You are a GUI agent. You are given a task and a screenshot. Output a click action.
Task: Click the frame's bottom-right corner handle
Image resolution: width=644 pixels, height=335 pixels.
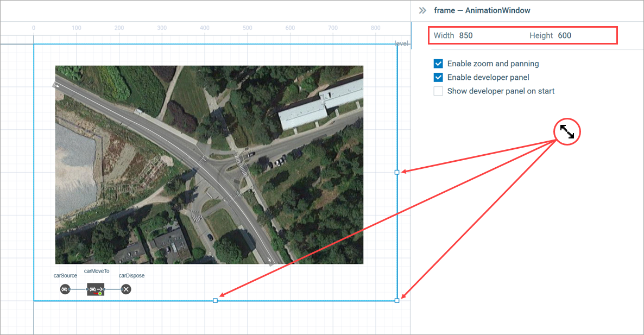(397, 300)
